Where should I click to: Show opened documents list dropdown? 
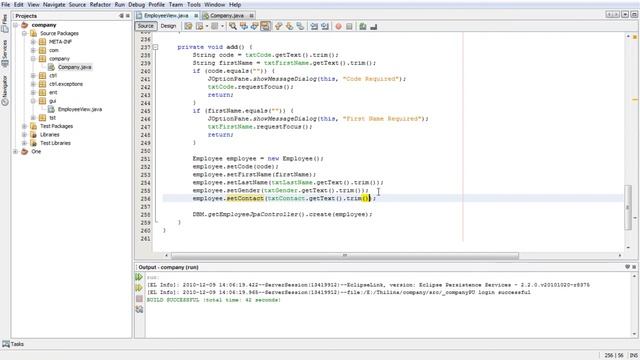[625, 15]
